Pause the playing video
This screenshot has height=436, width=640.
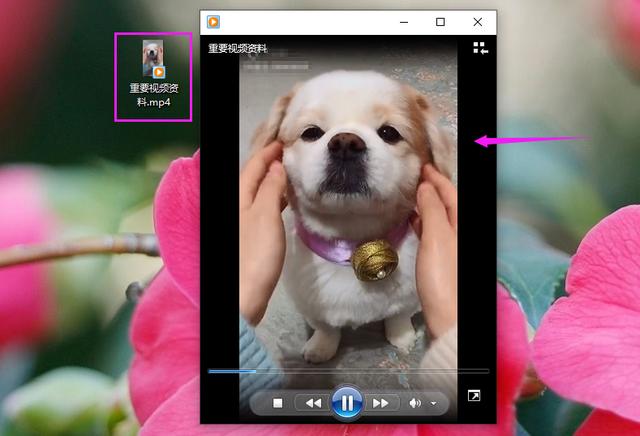(347, 403)
